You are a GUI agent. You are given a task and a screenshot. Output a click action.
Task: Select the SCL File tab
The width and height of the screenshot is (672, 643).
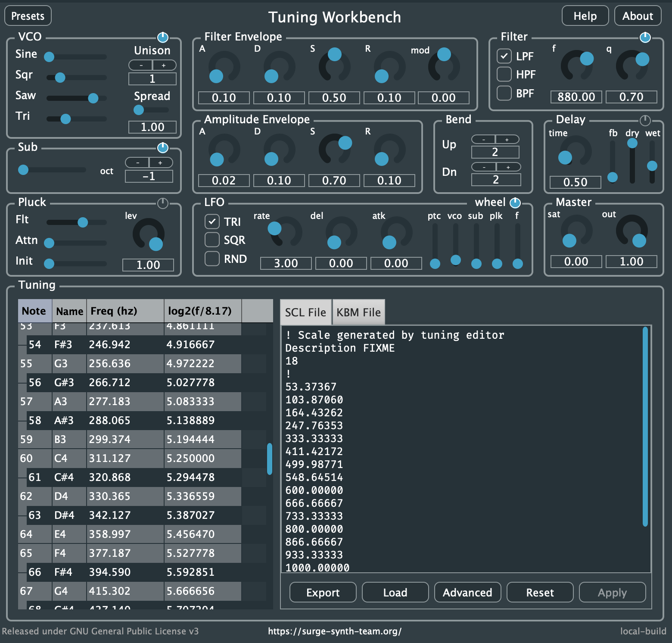pyautogui.click(x=305, y=312)
